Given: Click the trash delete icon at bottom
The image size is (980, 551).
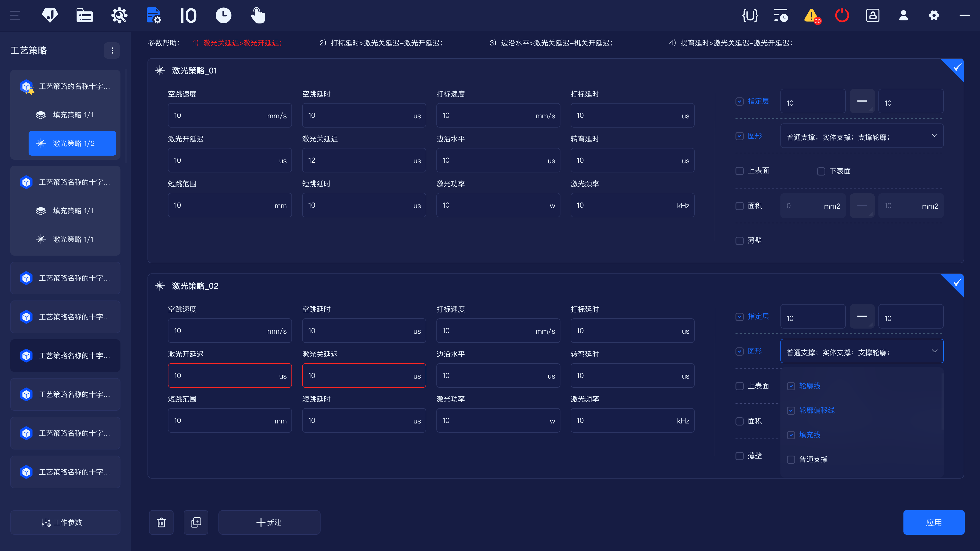Looking at the screenshot, I should (x=161, y=522).
